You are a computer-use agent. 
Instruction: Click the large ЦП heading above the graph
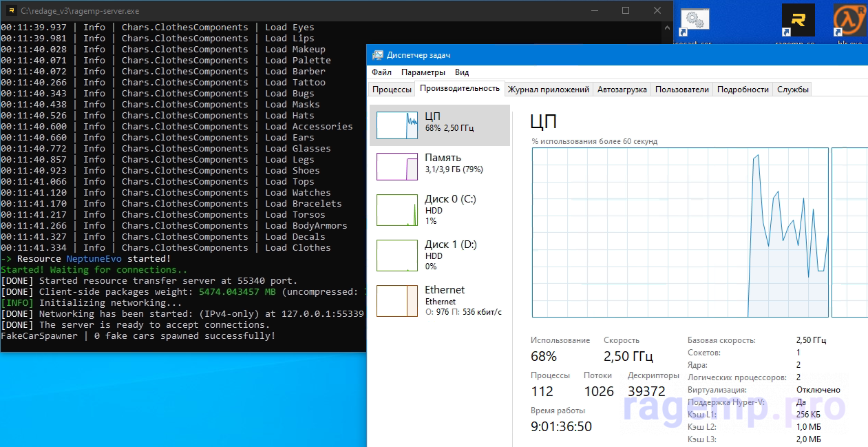coord(543,122)
